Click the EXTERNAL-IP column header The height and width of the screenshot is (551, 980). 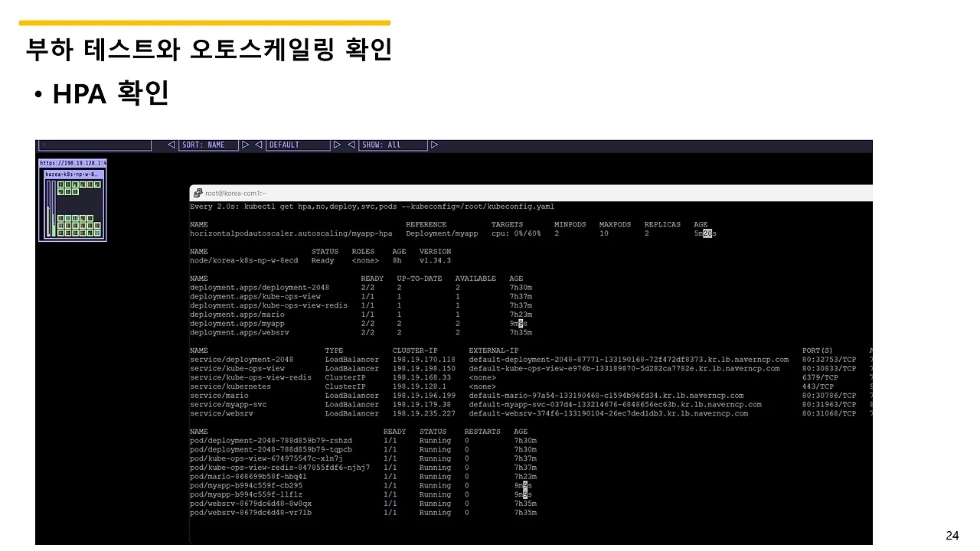coord(494,350)
